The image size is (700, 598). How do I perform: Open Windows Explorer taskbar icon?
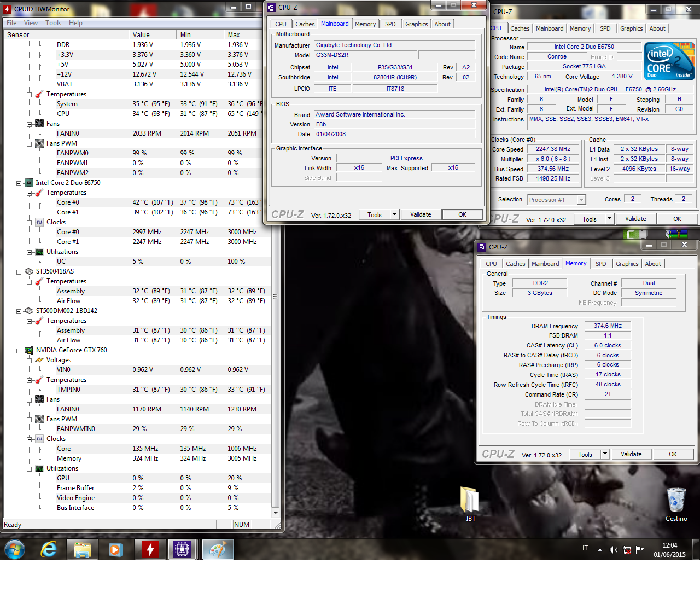coord(83,549)
